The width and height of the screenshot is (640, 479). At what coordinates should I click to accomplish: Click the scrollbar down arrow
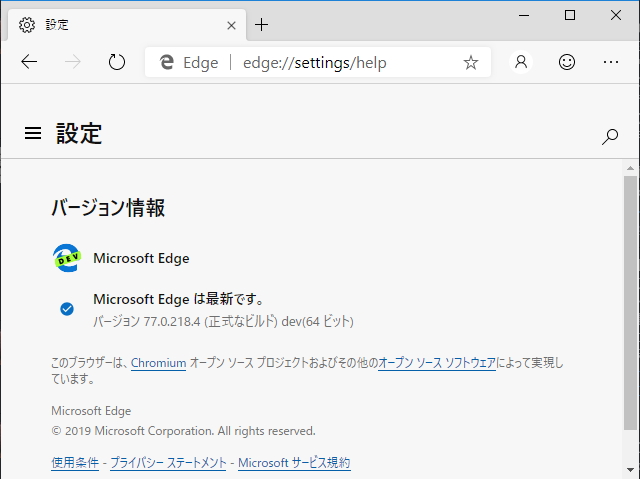[x=631, y=470]
